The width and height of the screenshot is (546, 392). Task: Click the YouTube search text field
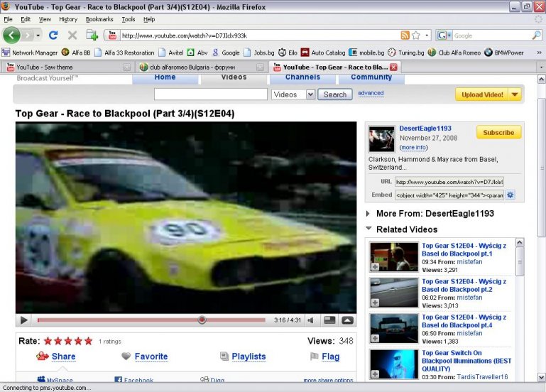coord(210,94)
